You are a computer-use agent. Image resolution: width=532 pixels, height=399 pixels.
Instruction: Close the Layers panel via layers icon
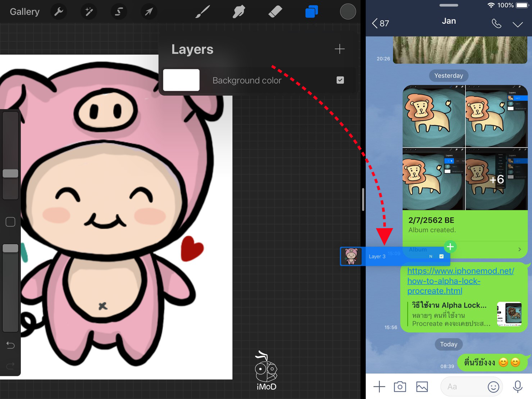[x=312, y=12]
